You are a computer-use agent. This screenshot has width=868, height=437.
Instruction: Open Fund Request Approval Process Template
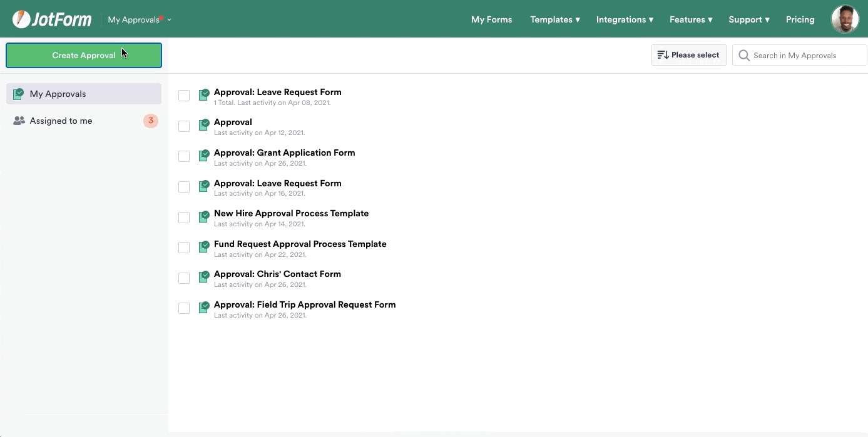[300, 244]
